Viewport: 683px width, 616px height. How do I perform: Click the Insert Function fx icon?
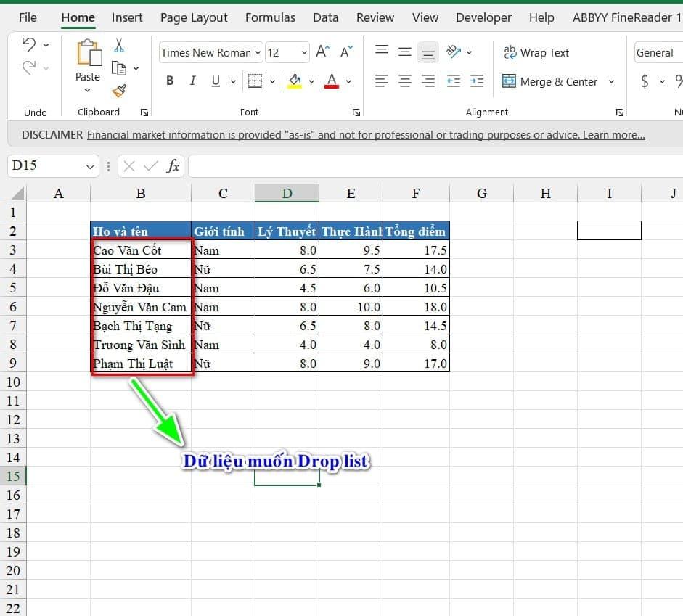pos(173,166)
